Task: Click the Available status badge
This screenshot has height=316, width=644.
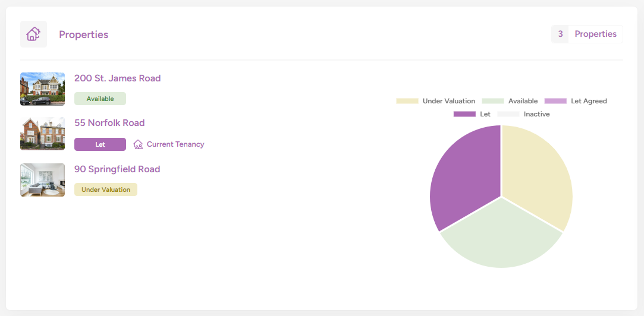Action: coord(100,99)
